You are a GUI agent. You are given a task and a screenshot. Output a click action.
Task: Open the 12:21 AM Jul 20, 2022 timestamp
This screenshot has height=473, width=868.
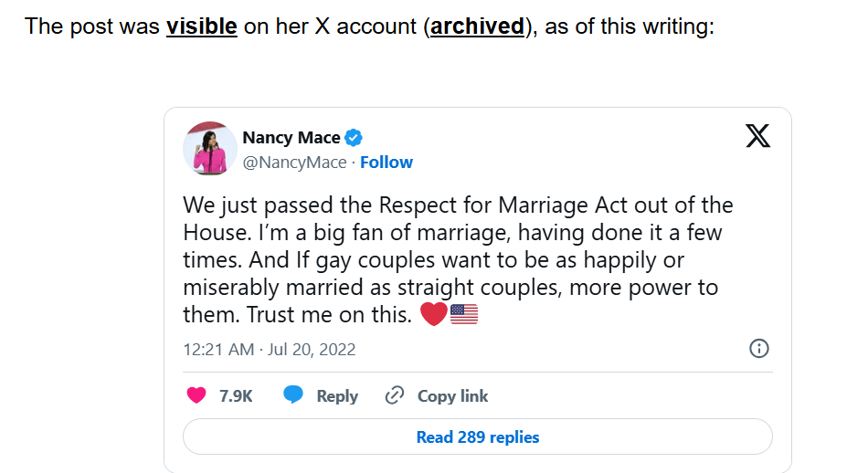coord(270,349)
